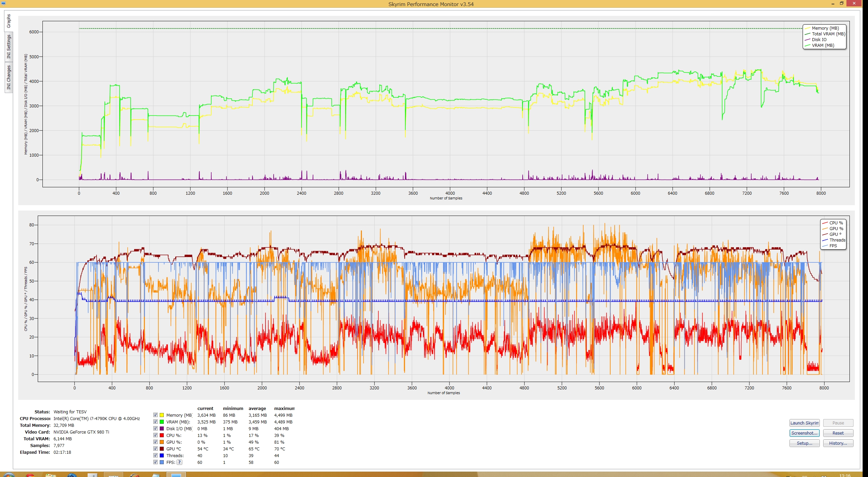Click the window title 'Skyrim Performance Monitor v3.54'

coord(431,4)
